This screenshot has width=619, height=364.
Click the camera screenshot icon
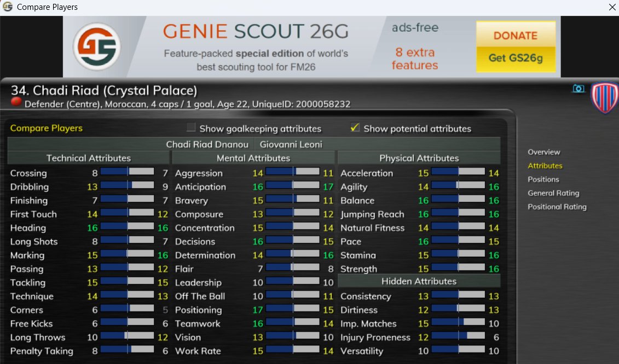point(578,89)
